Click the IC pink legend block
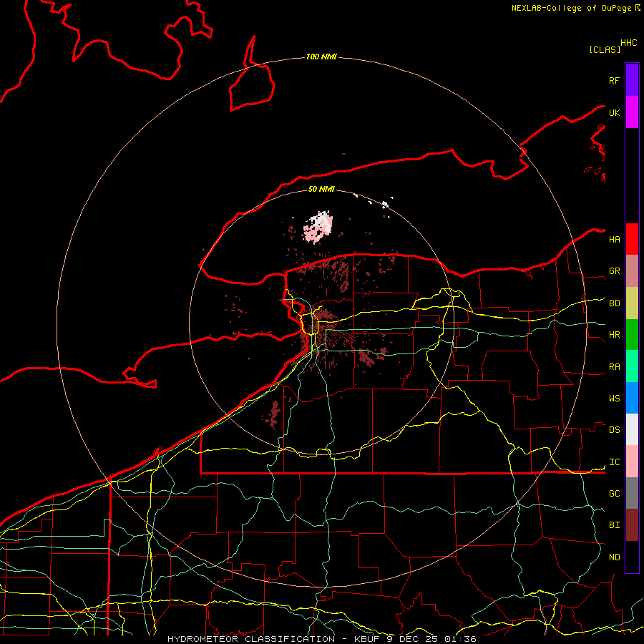644x644 pixels. pos(632,462)
